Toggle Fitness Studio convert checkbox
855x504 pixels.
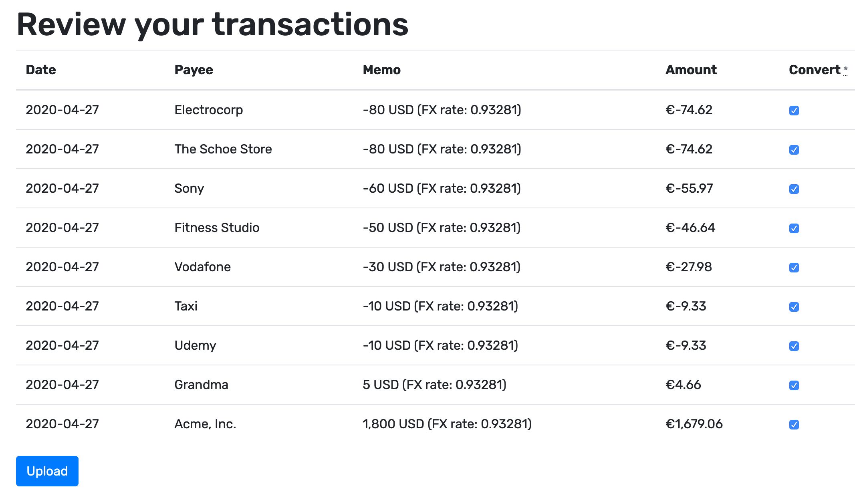[x=794, y=228]
